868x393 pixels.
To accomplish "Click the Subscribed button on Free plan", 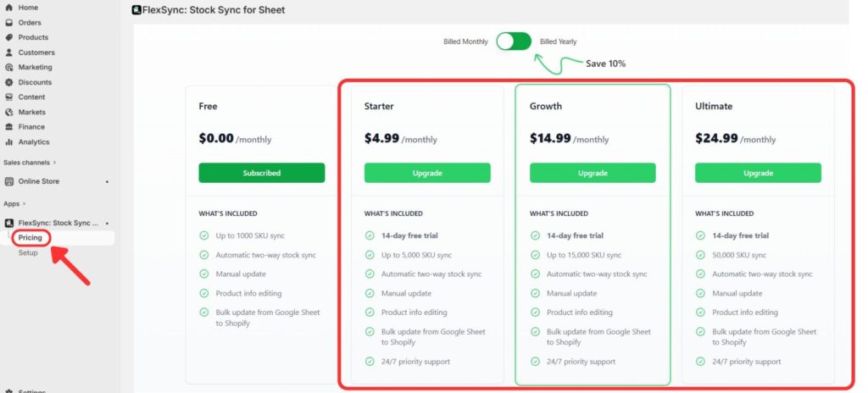I will (261, 173).
